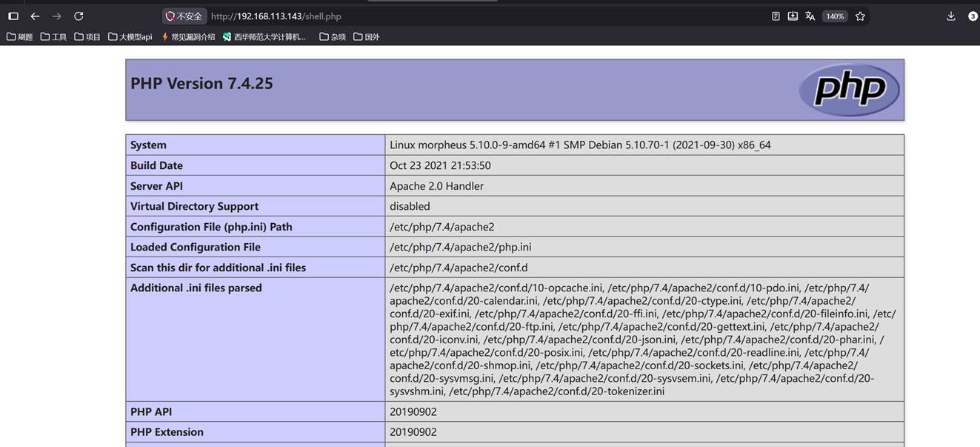The width and height of the screenshot is (980, 447).
Task: Select Configuration File (php.ini) Path label
Action: point(211,227)
